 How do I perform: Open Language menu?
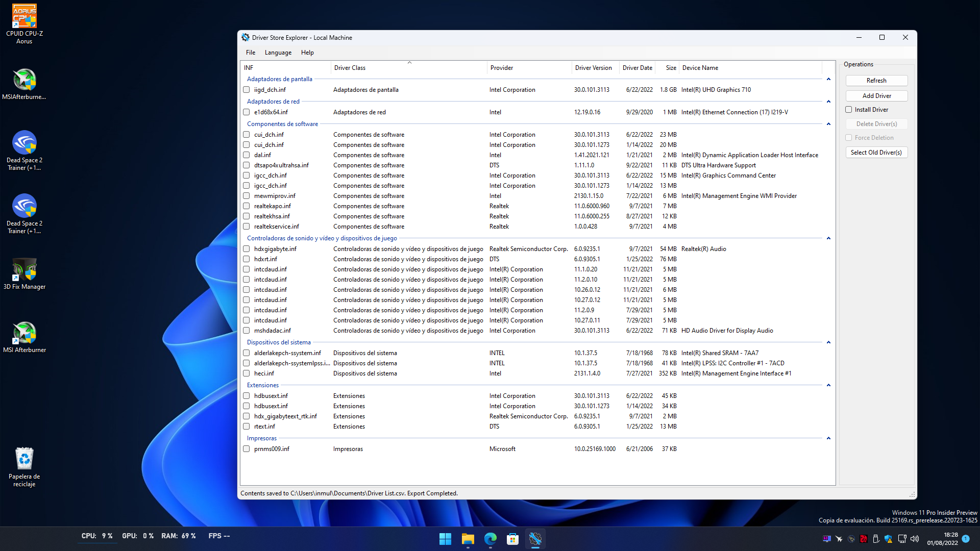tap(278, 53)
